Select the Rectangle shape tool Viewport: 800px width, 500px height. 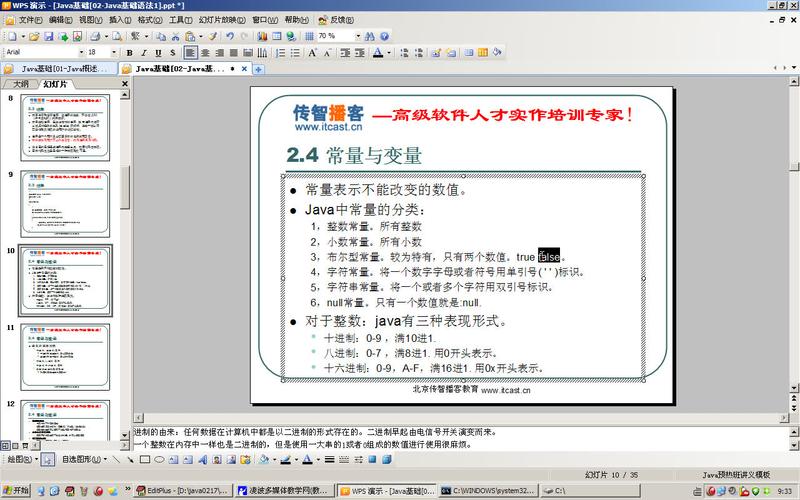(x=145, y=460)
